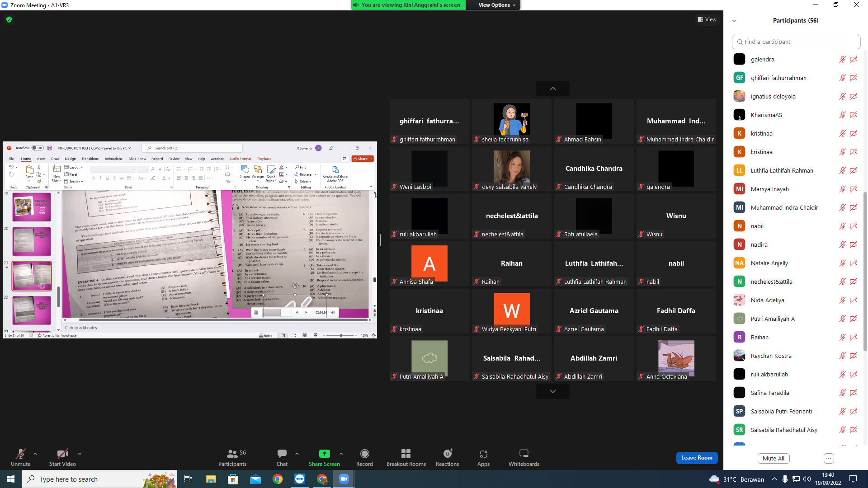Open the Insert tab in PowerPoint
This screenshot has height=488, width=868.
coord(41,159)
